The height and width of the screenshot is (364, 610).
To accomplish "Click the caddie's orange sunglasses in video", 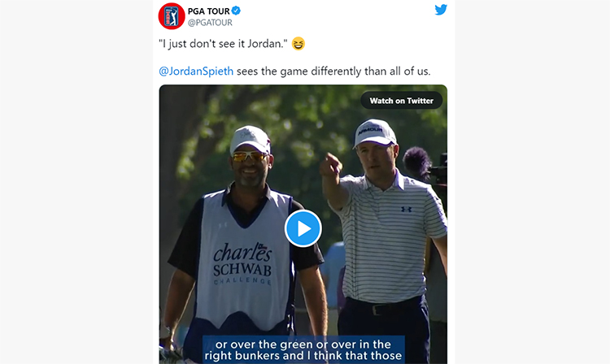I will point(250,157).
